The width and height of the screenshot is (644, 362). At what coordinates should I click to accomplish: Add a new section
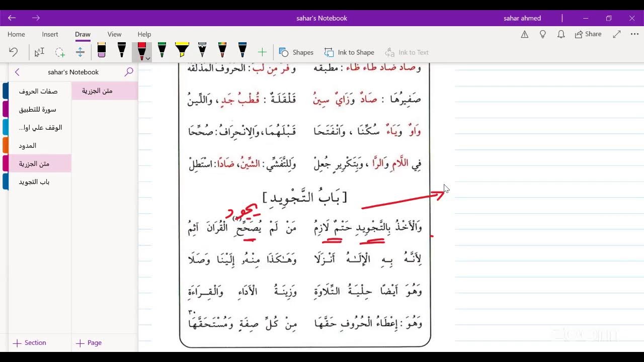click(x=30, y=343)
